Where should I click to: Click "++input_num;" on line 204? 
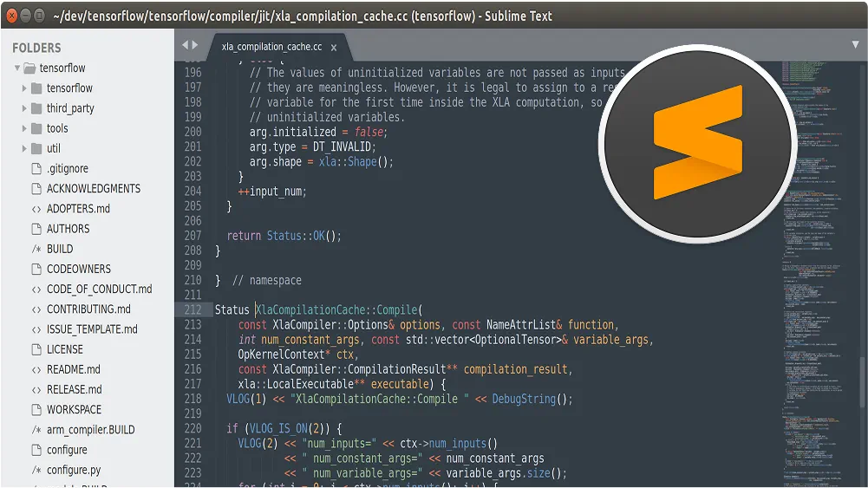point(272,192)
